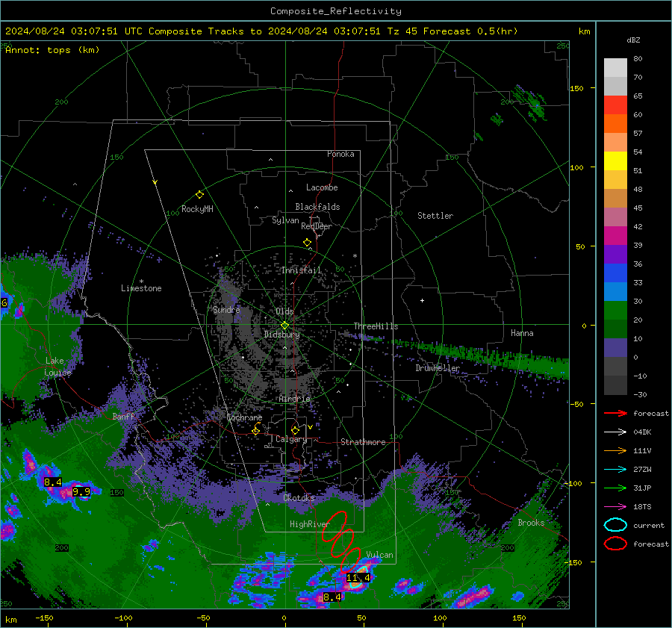Click the Limestone label

[141, 288]
